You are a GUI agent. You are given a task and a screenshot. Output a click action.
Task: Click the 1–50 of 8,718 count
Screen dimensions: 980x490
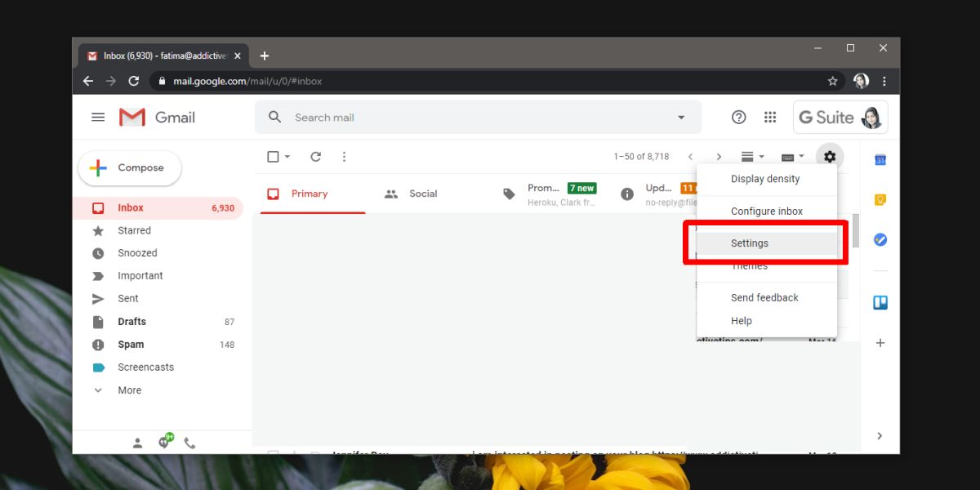coord(641,157)
